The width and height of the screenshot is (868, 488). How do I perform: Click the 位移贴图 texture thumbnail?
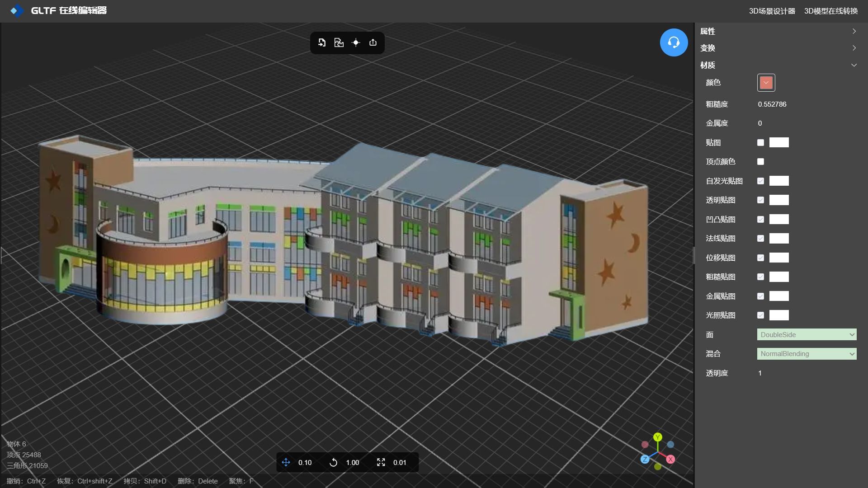click(779, 258)
